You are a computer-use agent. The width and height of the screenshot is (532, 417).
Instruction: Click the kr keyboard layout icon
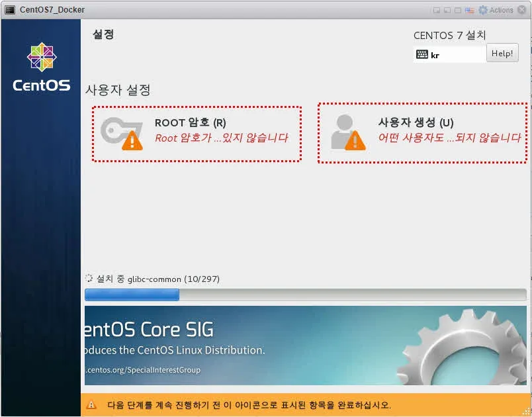[x=422, y=55]
